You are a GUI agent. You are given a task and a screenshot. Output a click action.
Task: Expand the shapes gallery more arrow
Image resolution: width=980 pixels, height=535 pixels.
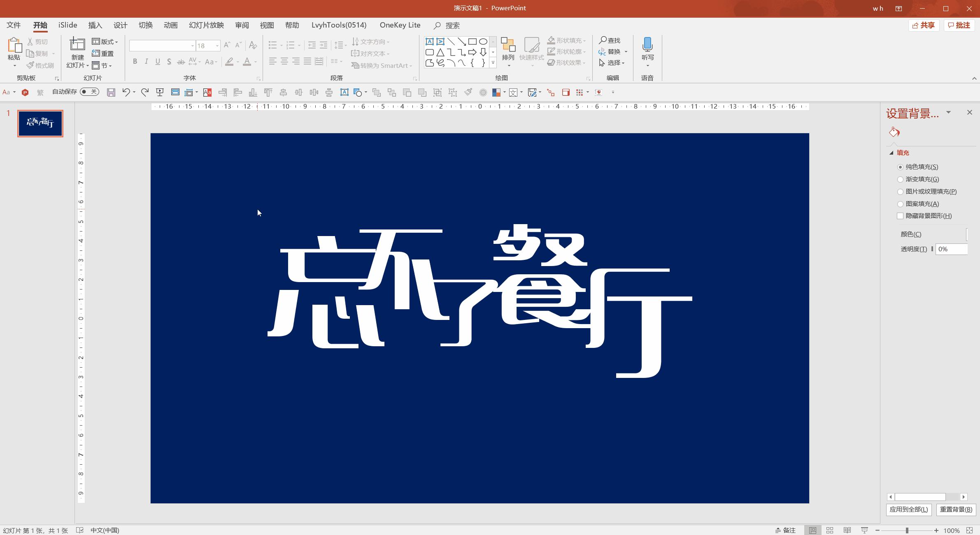point(493,63)
